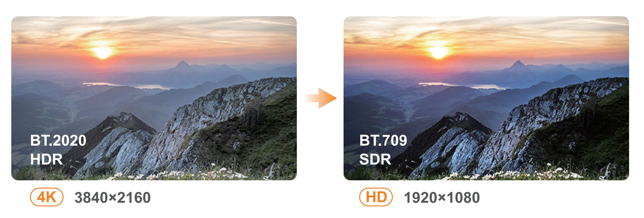Select the 3840×2160 resolution text
644x218 pixels.
pyautogui.click(x=113, y=197)
